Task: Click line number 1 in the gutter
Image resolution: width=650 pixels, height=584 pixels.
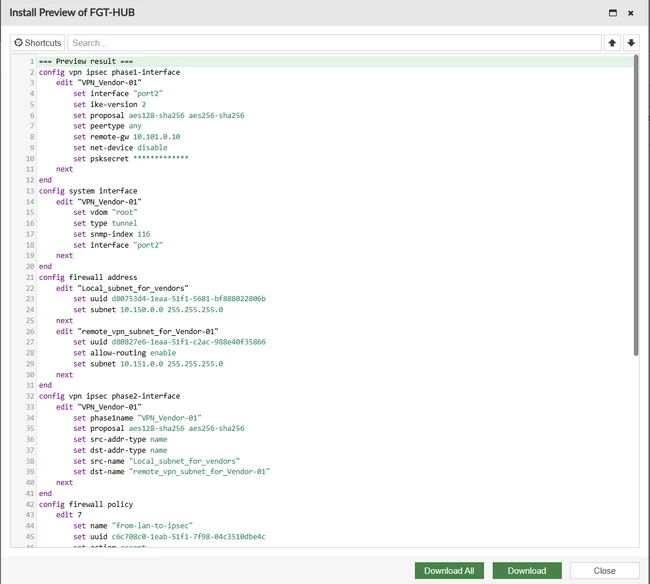Action: pos(32,61)
